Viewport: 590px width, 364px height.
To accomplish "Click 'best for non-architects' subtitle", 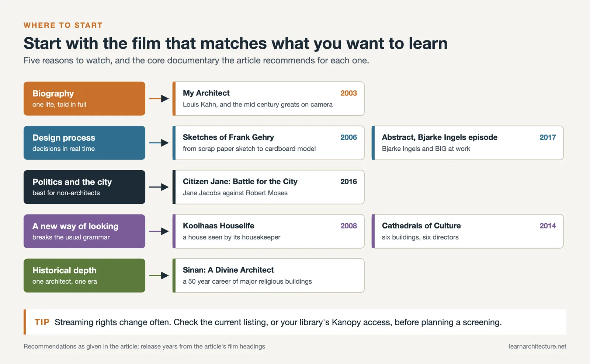I will 66,193.
